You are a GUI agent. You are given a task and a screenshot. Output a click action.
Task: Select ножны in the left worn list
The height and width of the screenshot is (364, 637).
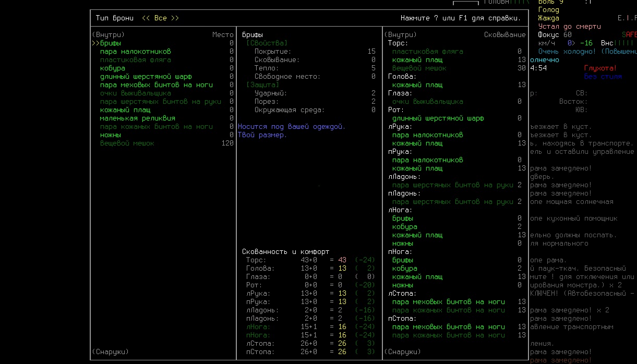click(111, 135)
